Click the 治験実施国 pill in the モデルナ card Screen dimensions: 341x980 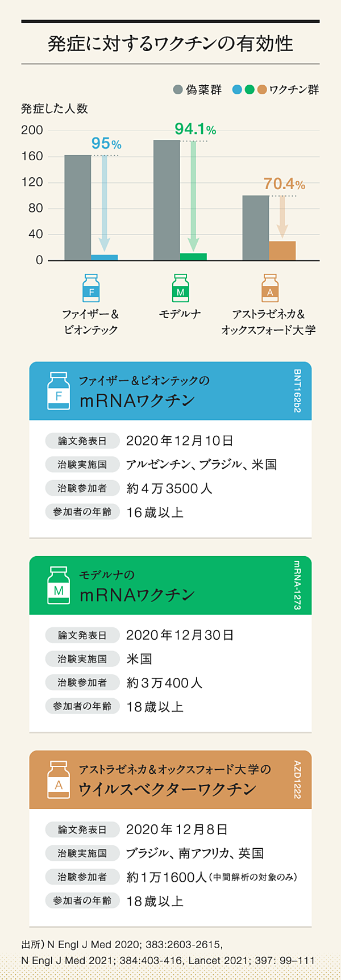[82, 659]
